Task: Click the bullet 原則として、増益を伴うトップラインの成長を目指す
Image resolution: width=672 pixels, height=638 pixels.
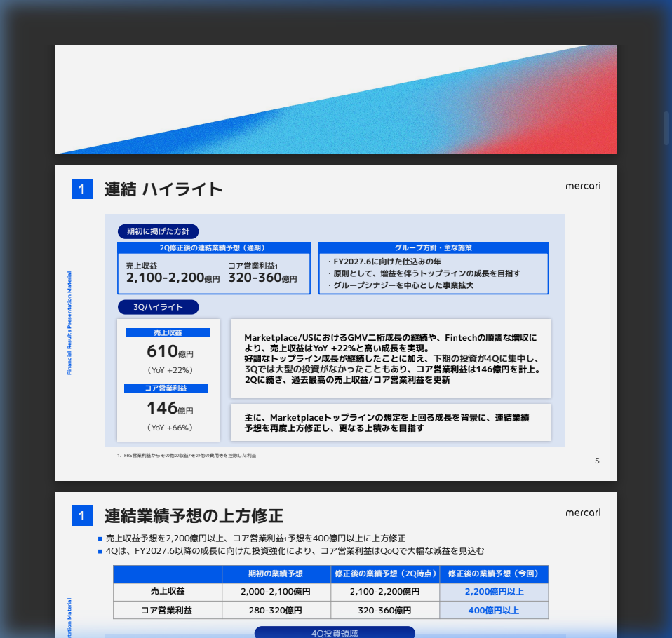Action: [424, 273]
